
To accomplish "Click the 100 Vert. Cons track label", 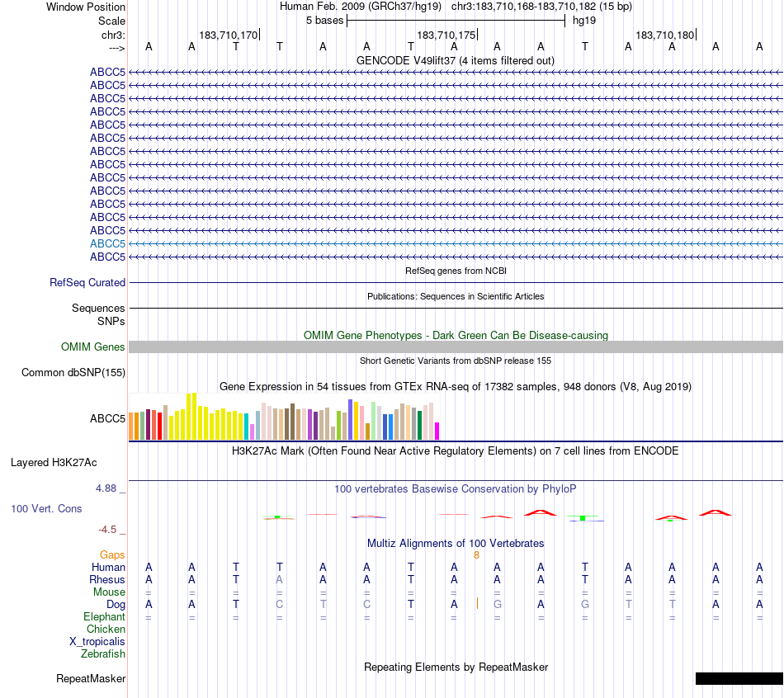I will coord(46,508).
